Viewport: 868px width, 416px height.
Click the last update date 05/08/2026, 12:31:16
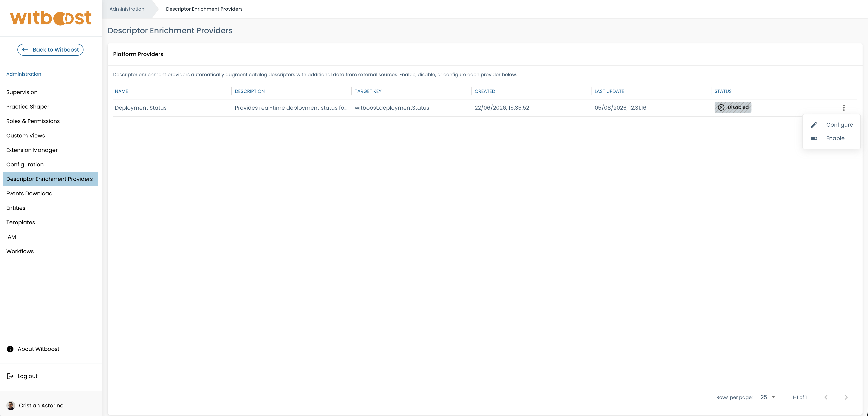(620, 108)
